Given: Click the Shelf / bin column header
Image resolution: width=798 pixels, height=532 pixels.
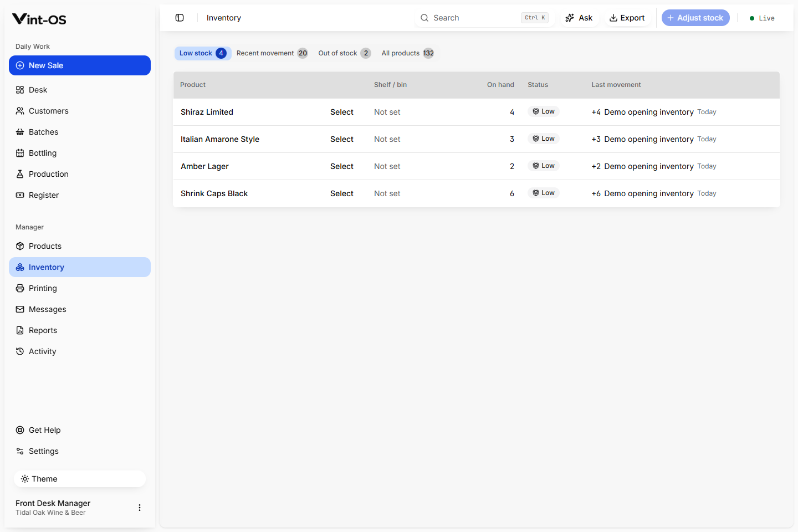Looking at the screenshot, I should click(x=390, y=85).
